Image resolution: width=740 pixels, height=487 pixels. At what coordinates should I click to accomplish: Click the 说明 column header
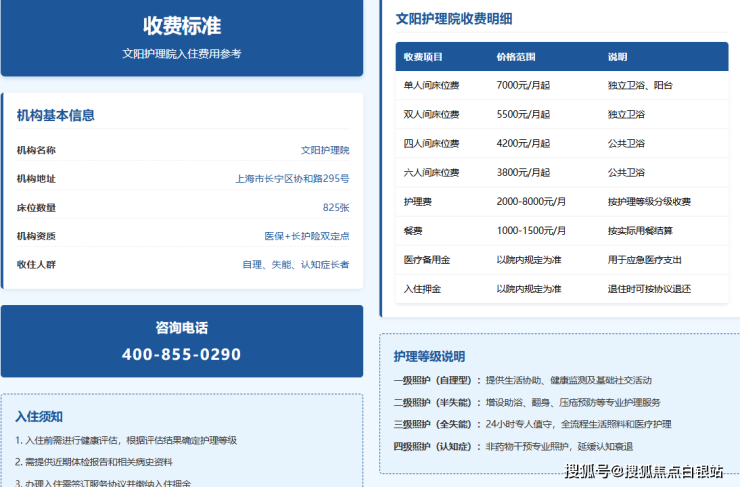click(617, 57)
